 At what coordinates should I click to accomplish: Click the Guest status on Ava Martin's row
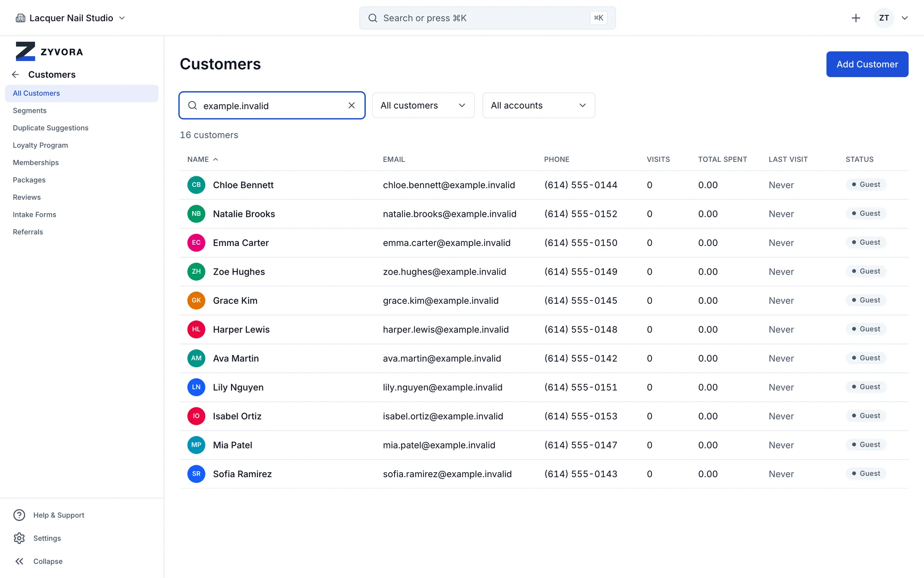[866, 358]
